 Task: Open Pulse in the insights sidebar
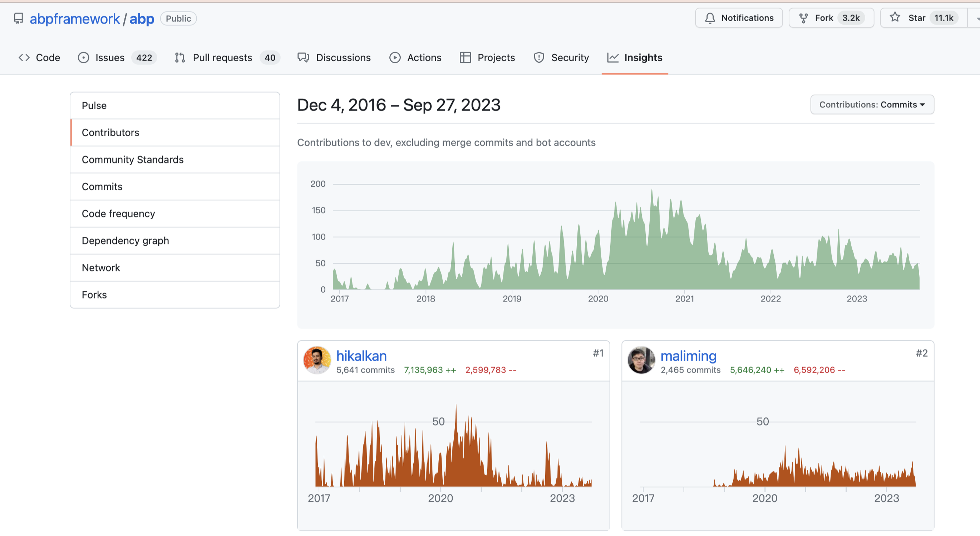tap(175, 105)
